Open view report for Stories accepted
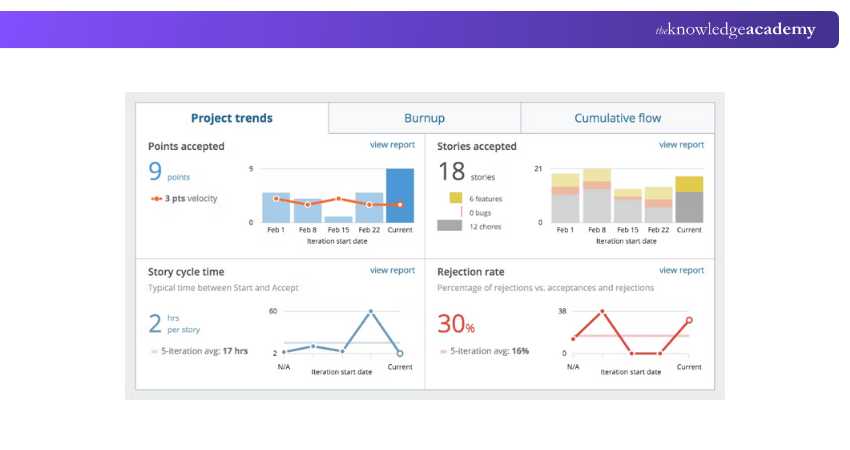The height and width of the screenshot is (450, 850). pos(681,145)
